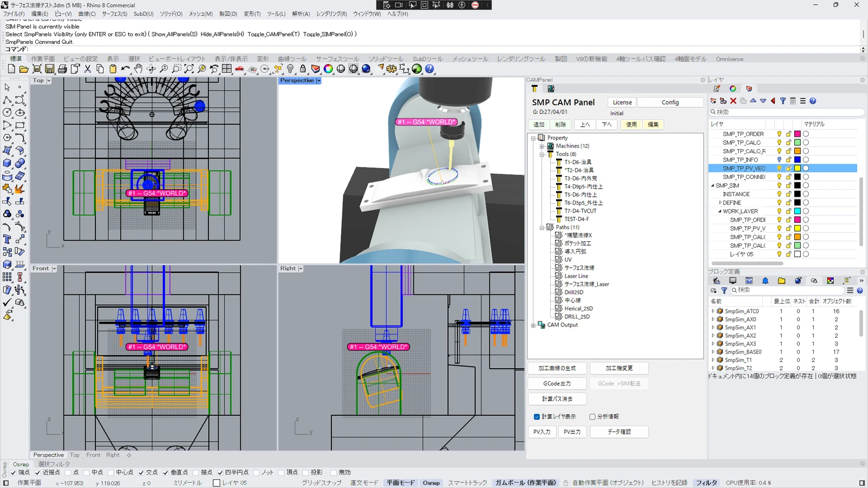
Task: Click the Move layer up triangle icon
Action: pyautogui.click(x=753, y=101)
